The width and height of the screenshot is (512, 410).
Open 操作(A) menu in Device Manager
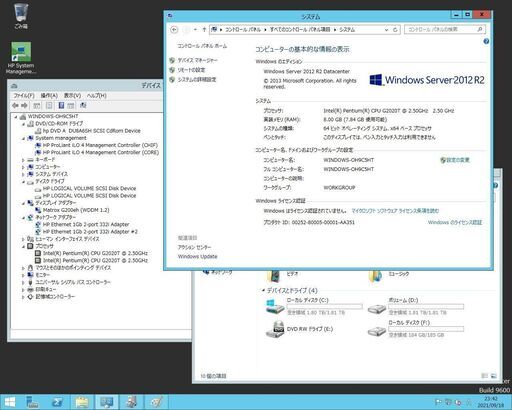pyautogui.click(x=49, y=96)
